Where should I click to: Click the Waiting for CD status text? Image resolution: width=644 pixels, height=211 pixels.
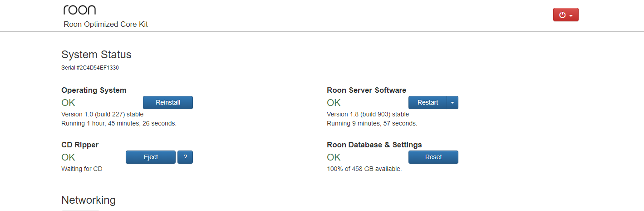[82, 169]
